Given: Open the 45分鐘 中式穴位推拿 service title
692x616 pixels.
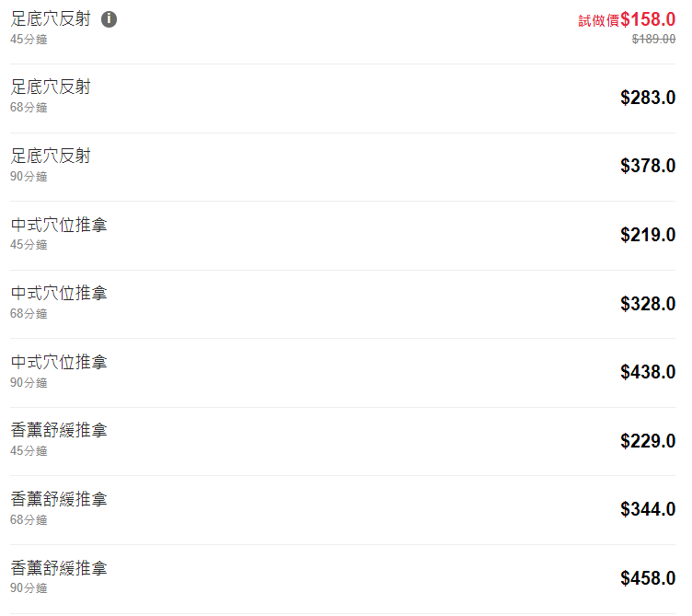Looking at the screenshot, I should [59, 225].
